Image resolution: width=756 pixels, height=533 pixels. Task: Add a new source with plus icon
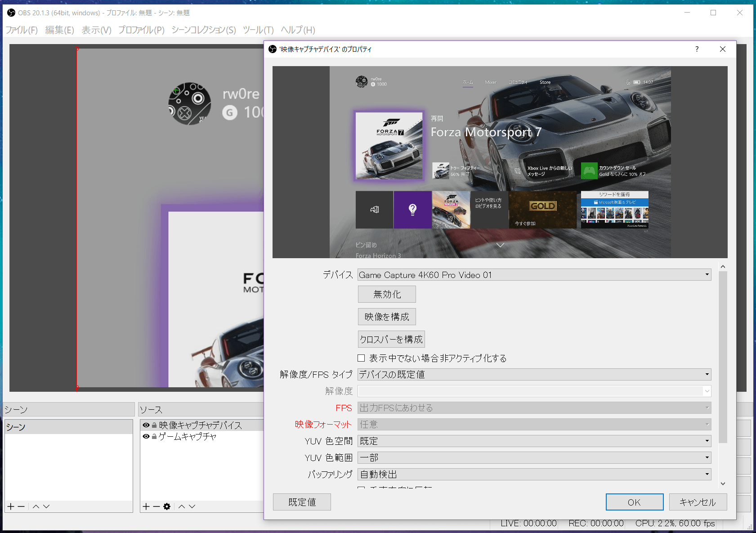146,506
